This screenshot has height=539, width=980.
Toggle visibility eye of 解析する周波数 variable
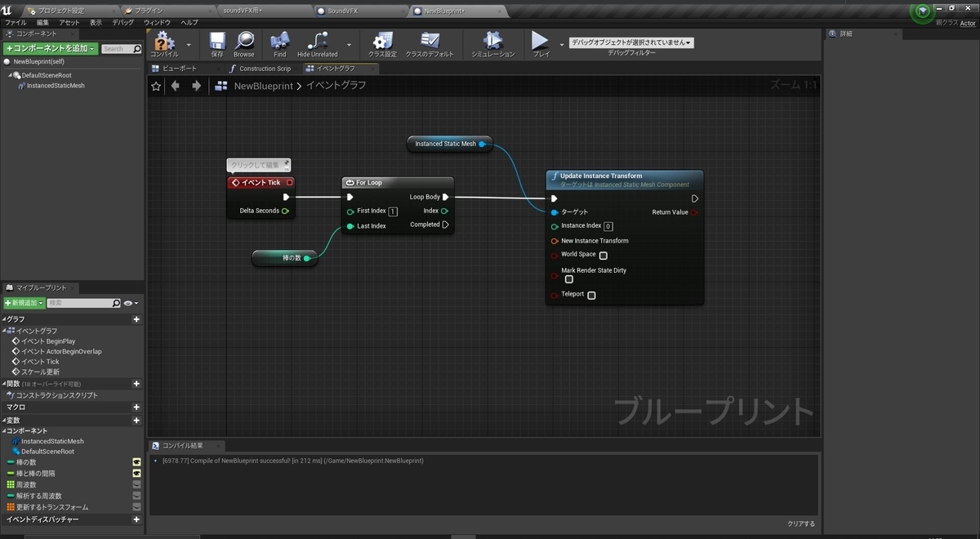pyautogui.click(x=136, y=496)
